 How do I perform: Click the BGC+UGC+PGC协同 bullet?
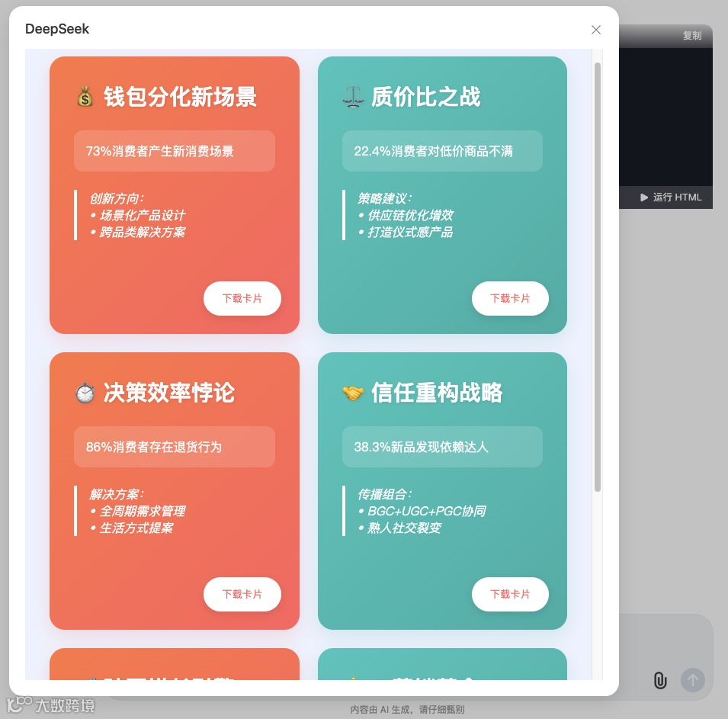[422, 511]
